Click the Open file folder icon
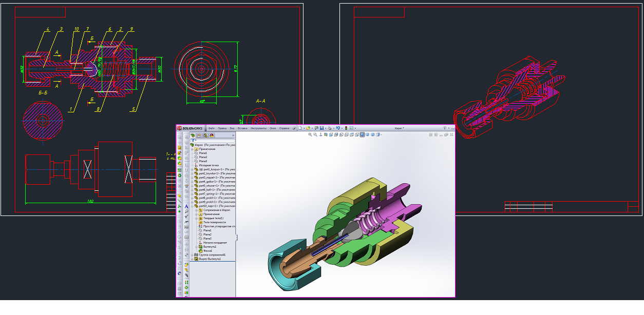 pyautogui.click(x=308, y=128)
